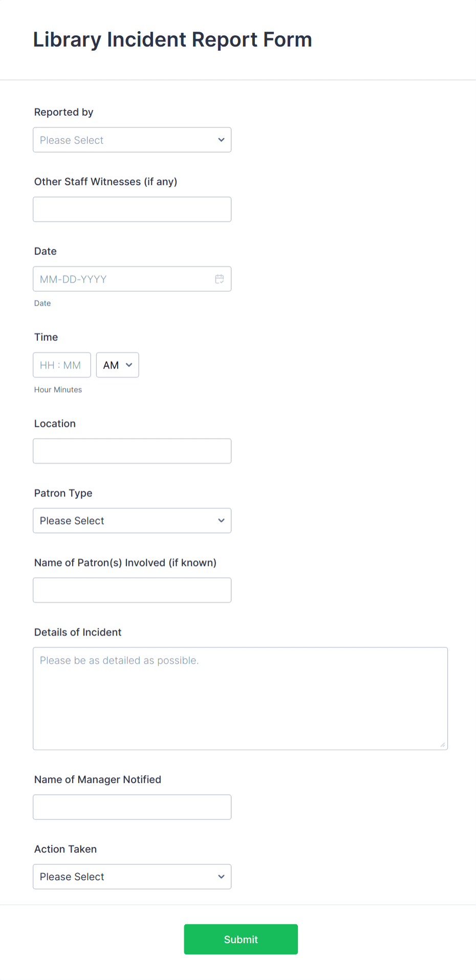
Task: Click the Name of Manager Notified field
Action: tap(132, 807)
